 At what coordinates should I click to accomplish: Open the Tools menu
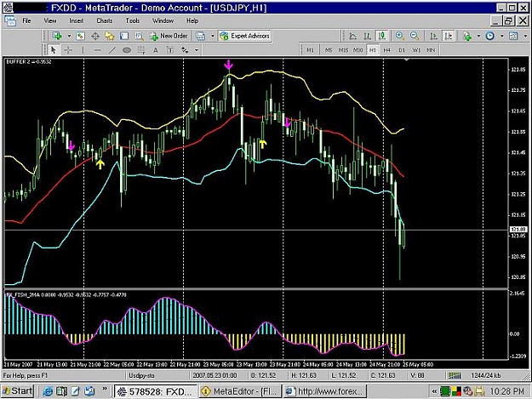(x=132, y=20)
